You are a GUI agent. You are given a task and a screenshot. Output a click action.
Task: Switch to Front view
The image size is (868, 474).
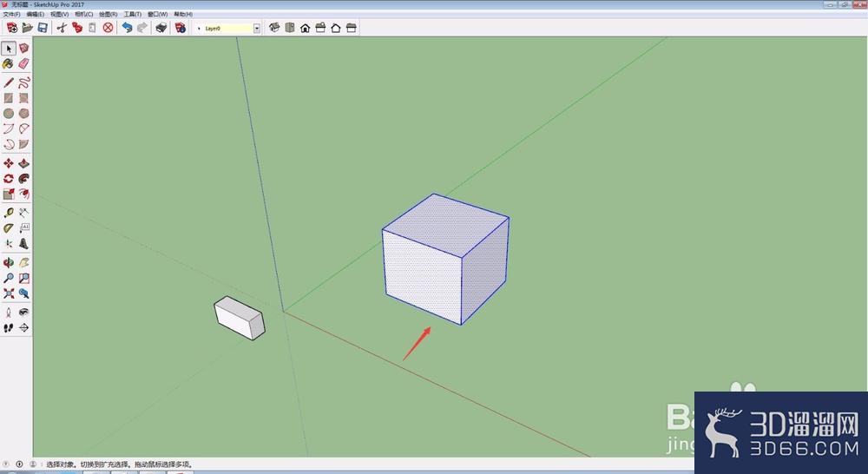pos(305,28)
